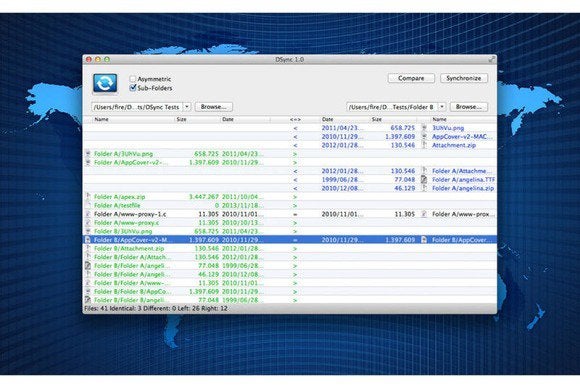
Task: Click file icon beside Folder A/www-proxy.c
Action: click(88, 223)
